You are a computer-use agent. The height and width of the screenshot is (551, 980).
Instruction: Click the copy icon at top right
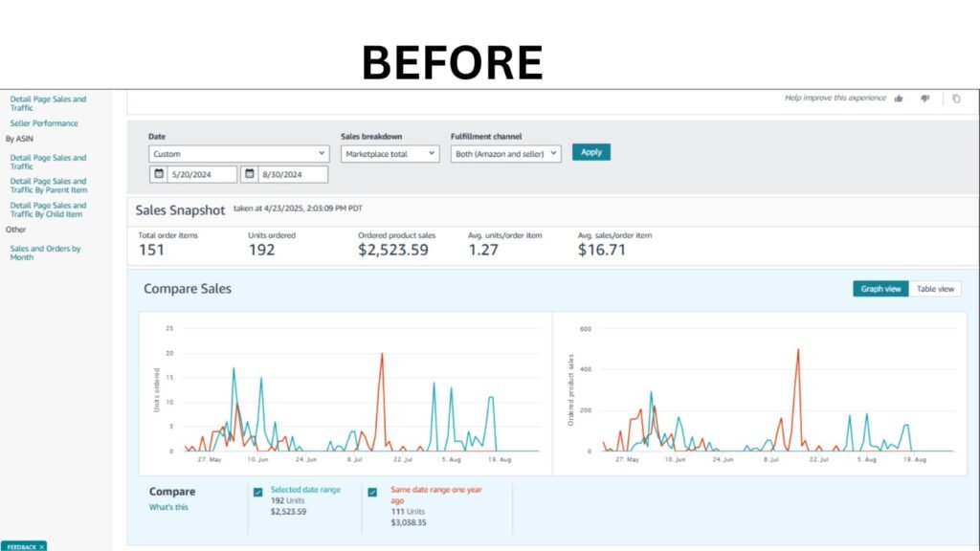pyautogui.click(x=956, y=99)
